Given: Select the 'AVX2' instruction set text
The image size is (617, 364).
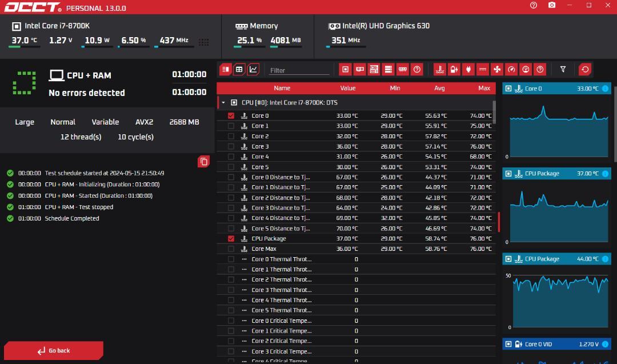Looking at the screenshot, I should point(144,122).
